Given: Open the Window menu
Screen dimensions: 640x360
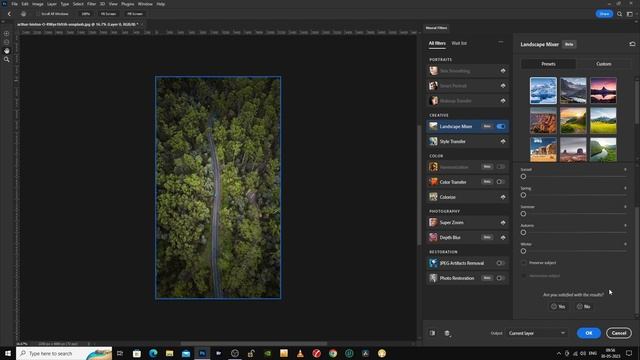Looking at the screenshot, I should 145,4.
